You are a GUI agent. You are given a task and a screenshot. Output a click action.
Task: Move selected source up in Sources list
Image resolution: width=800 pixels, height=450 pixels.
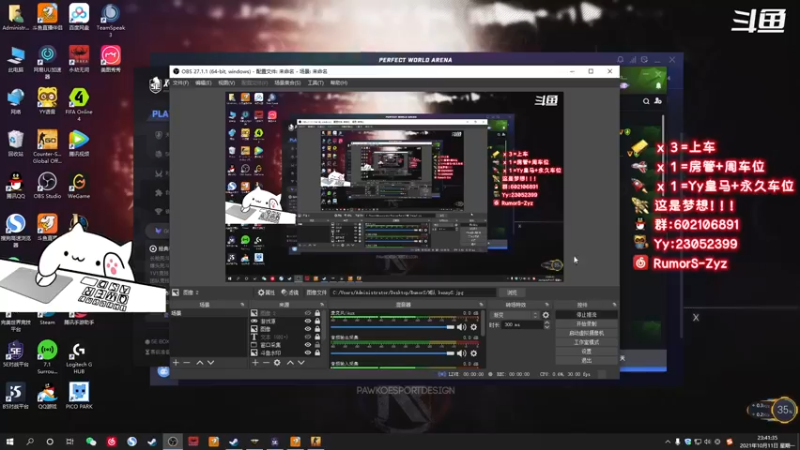coord(290,362)
